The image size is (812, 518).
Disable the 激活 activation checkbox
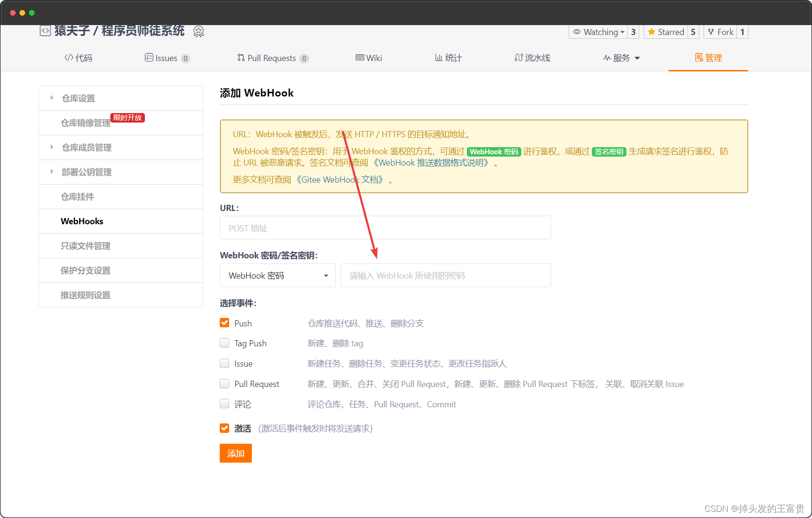coord(224,429)
